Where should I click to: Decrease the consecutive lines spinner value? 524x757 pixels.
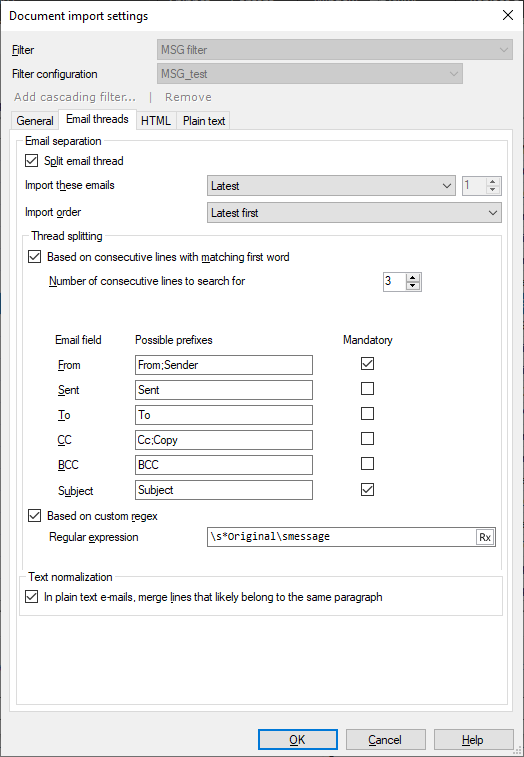412,285
